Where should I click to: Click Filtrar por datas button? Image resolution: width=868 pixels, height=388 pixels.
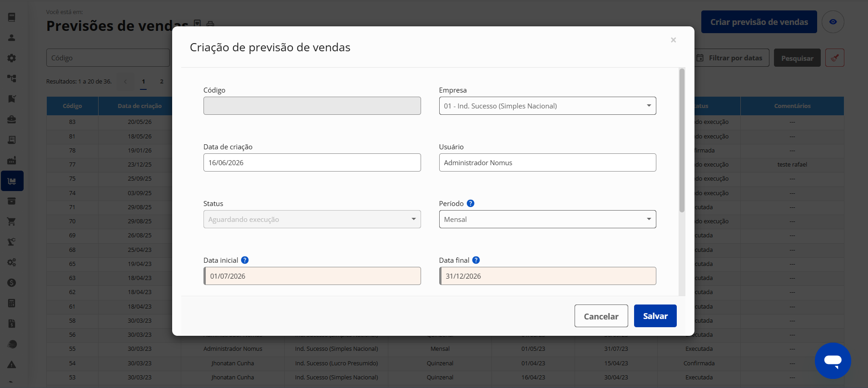coord(730,58)
